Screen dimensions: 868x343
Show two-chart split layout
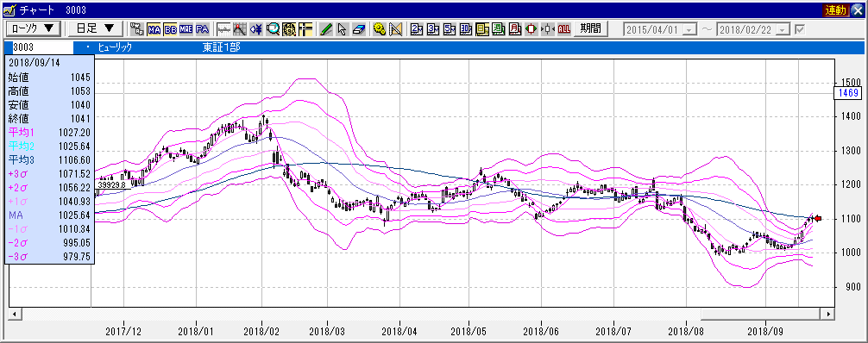coord(417,29)
